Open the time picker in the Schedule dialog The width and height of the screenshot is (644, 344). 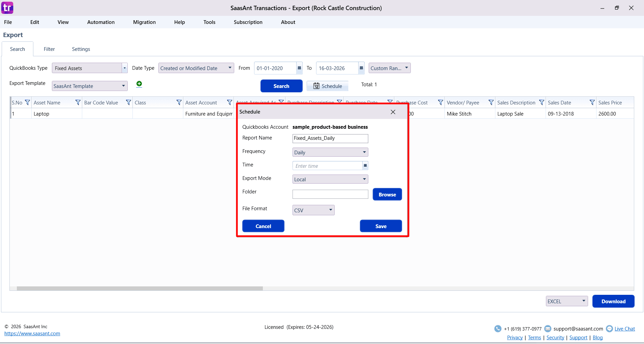click(365, 165)
